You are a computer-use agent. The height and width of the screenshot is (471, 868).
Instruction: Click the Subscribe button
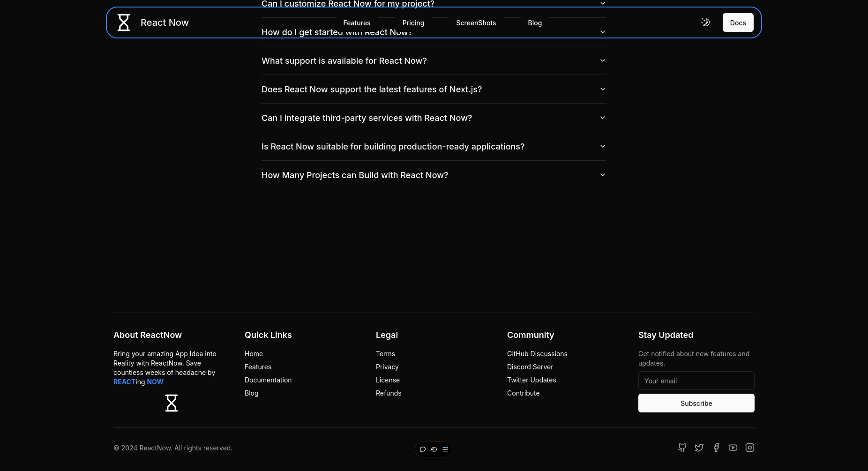(x=696, y=403)
